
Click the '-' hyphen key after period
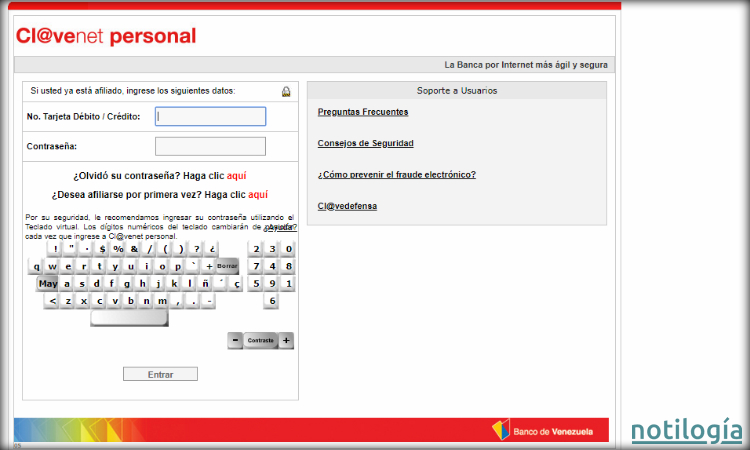(209, 301)
